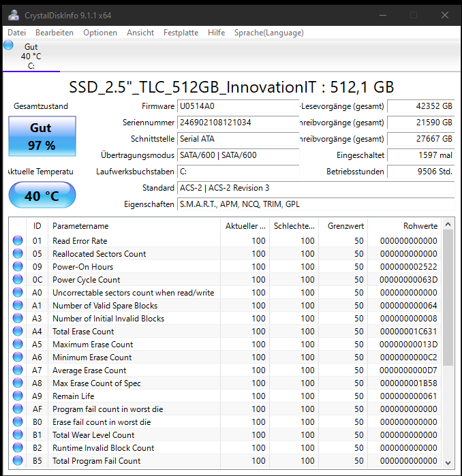Click the status orb of Valid Spare Blocks
Viewport: 462px width, 476px height.
(x=18, y=305)
